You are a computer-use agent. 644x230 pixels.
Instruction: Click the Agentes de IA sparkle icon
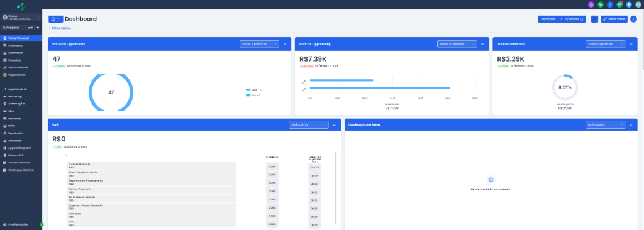coord(4,89)
